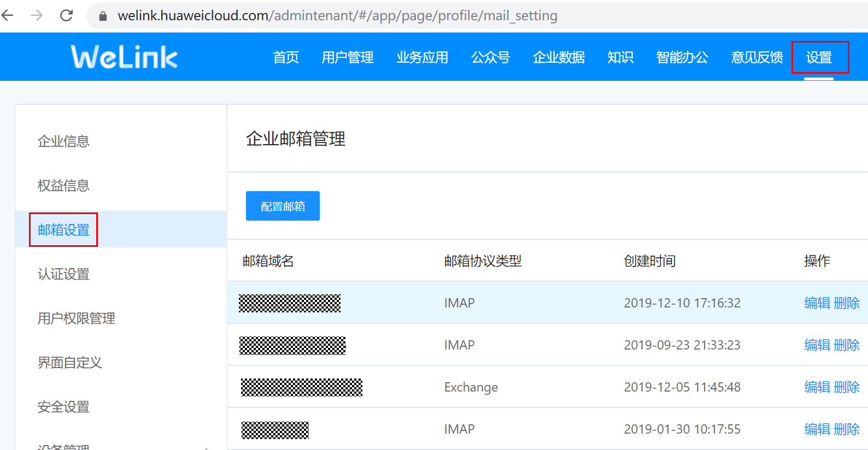Click the URL in the address bar
The height and width of the screenshot is (450, 868).
[337, 16]
